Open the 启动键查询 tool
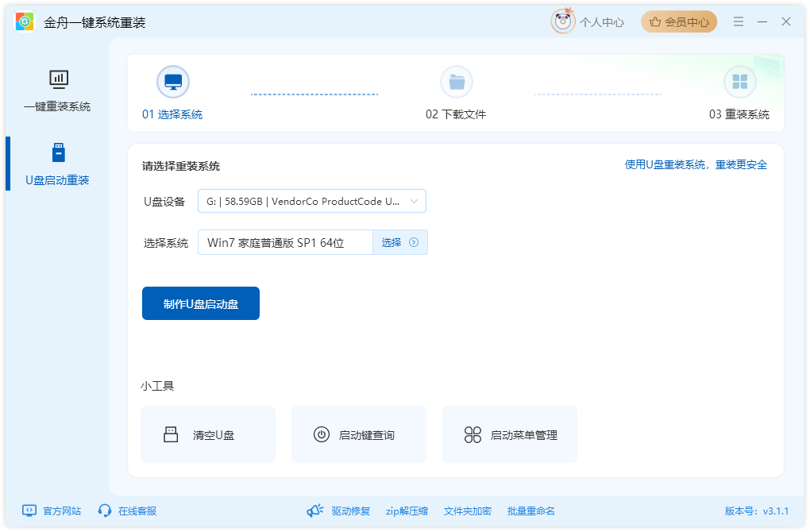This screenshot has height=532, width=810. (358, 434)
